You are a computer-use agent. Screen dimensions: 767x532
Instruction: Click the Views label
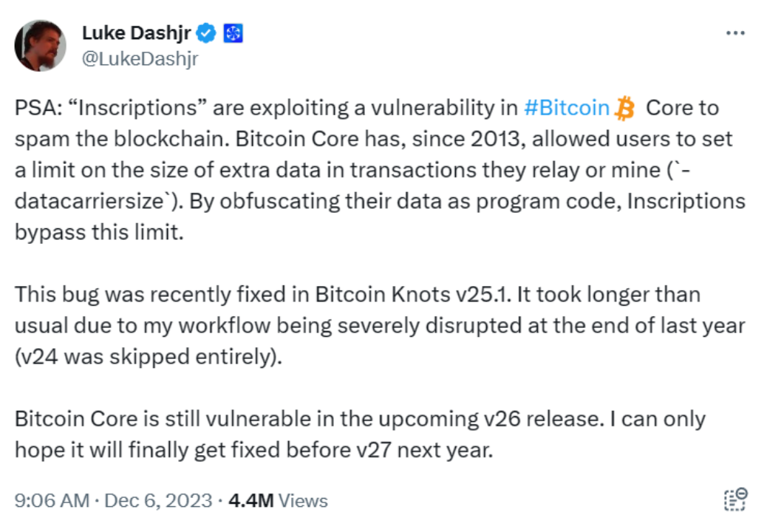[x=303, y=501]
